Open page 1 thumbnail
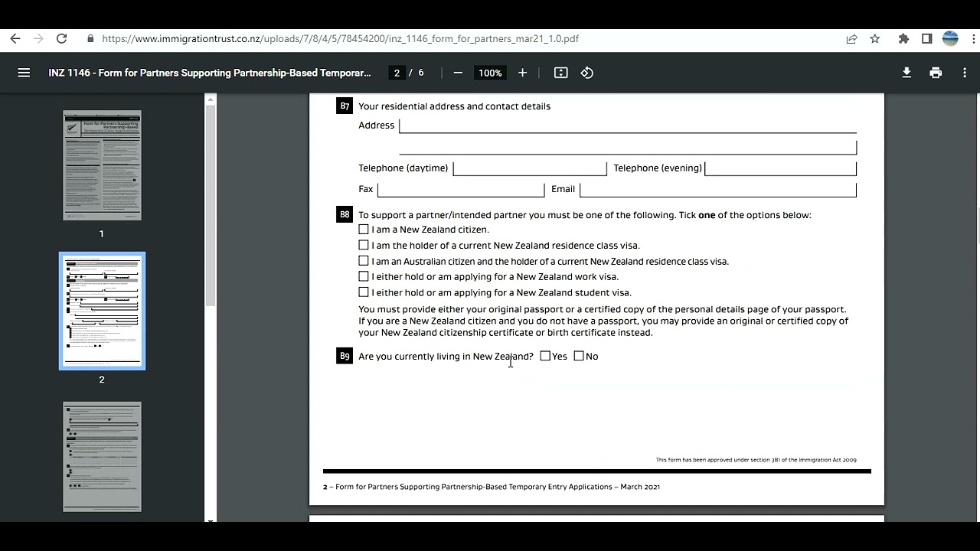The height and width of the screenshot is (551, 980). pyautogui.click(x=102, y=165)
